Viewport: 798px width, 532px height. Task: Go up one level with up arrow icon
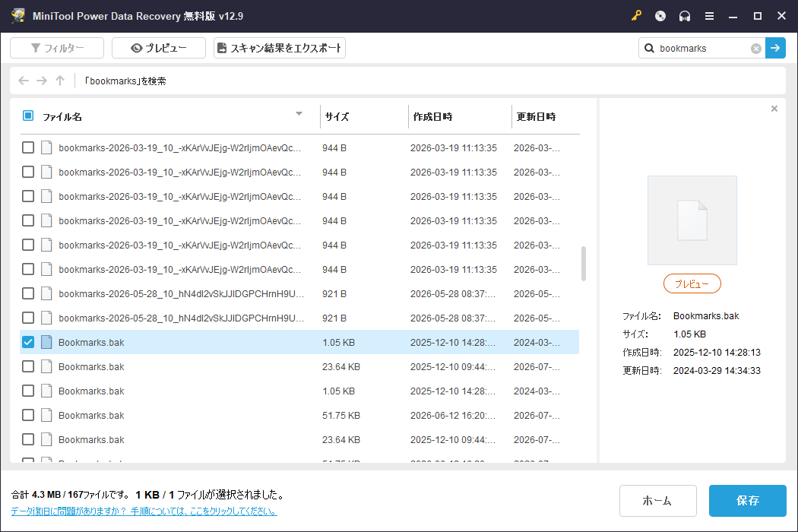pyautogui.click(x=60, y=81)
